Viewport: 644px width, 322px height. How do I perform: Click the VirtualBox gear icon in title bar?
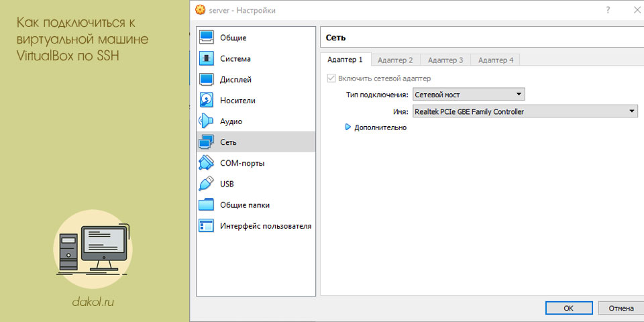[200, 10]
